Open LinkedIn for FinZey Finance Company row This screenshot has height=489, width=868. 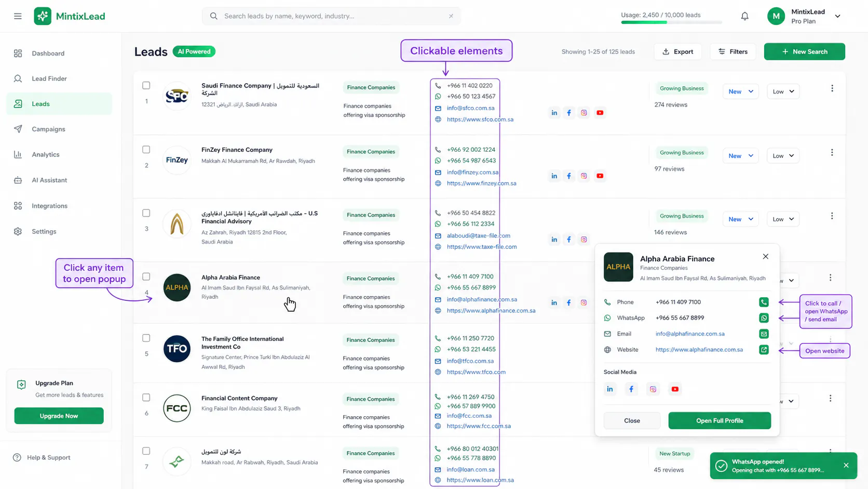pos(554,176)
